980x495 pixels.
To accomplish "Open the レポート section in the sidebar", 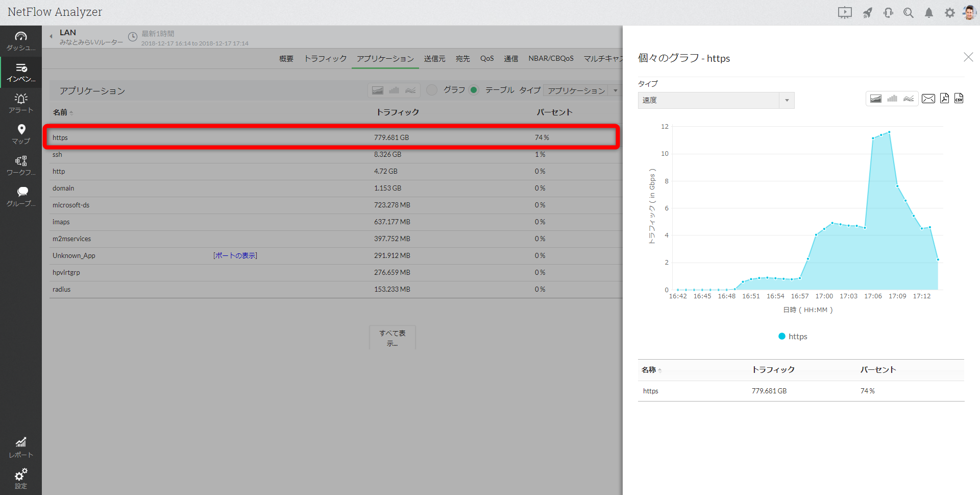I will tap(20, 446).
